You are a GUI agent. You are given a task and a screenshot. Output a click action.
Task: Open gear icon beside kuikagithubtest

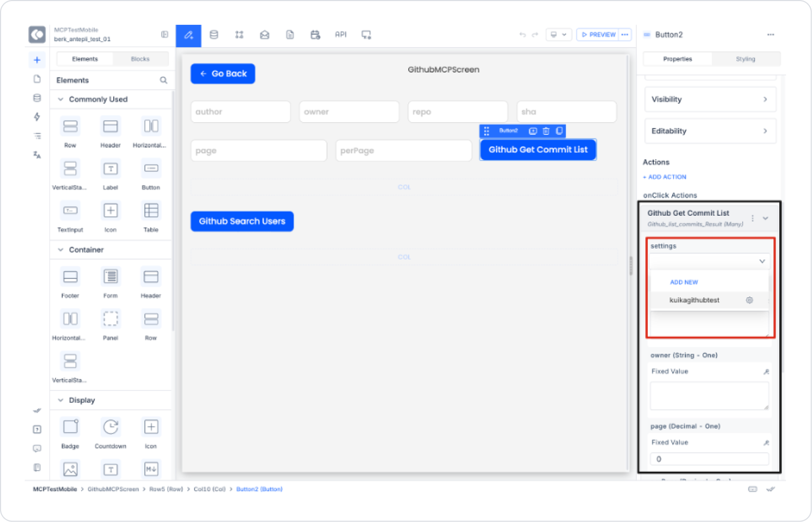click(750, 300)
